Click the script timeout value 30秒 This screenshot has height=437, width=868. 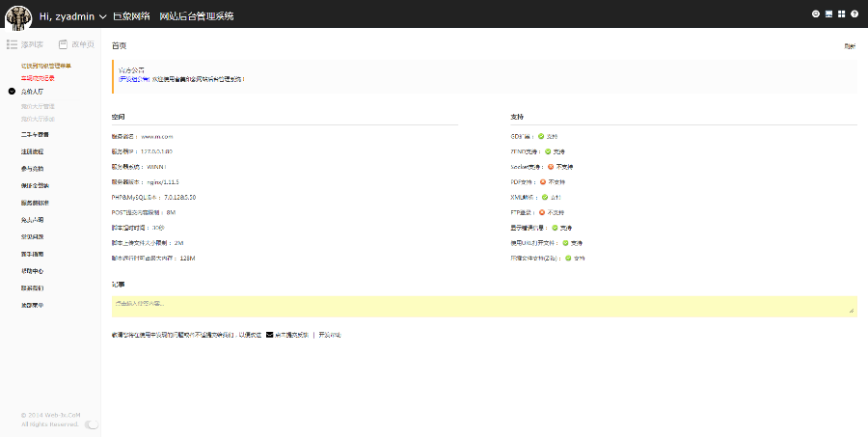click(158, 228)
